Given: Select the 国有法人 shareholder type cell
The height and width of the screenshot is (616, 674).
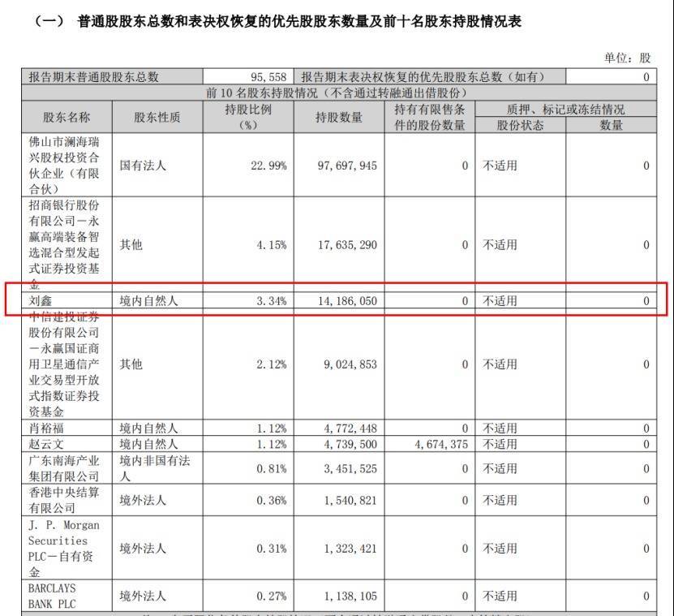Looking at the screenshot, I should [x=143, y=166].
